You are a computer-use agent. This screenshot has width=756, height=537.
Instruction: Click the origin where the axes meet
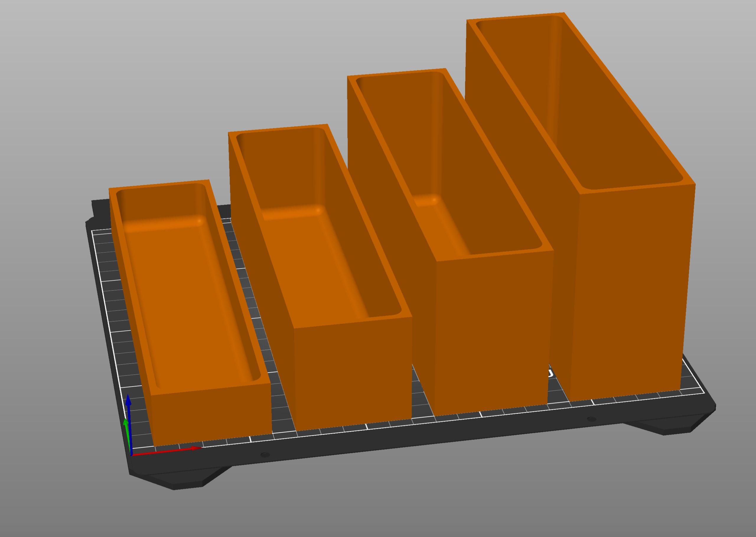coord(132,455)
